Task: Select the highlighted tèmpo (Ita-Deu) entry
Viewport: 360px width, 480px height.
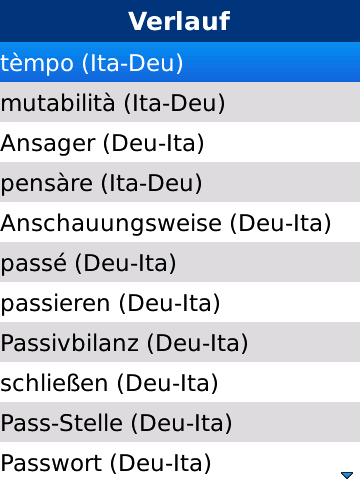Action: 180,62
